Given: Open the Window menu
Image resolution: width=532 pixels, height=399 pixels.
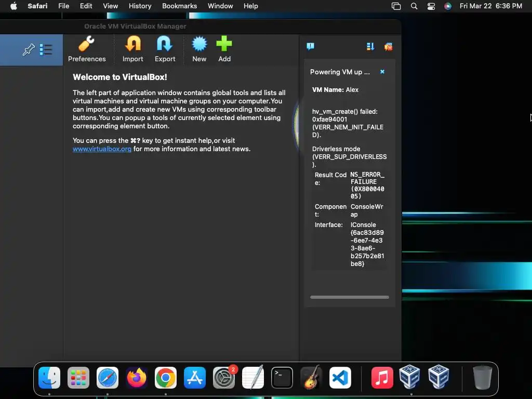Looking at the screenshot, I should click(x=220, y=6).
